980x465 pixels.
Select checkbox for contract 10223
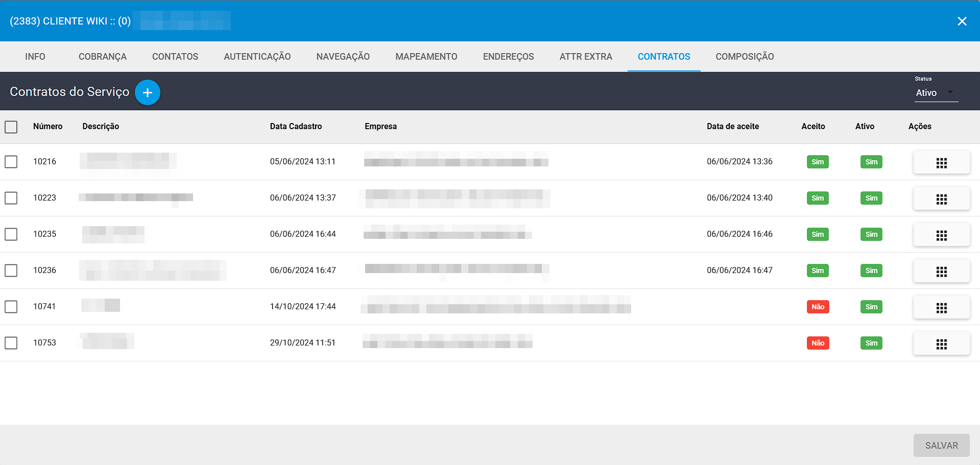click(11, 198)
